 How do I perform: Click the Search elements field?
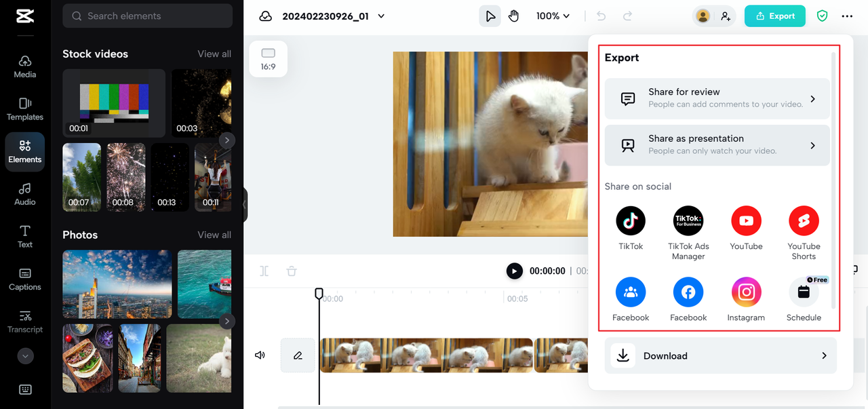147,15
